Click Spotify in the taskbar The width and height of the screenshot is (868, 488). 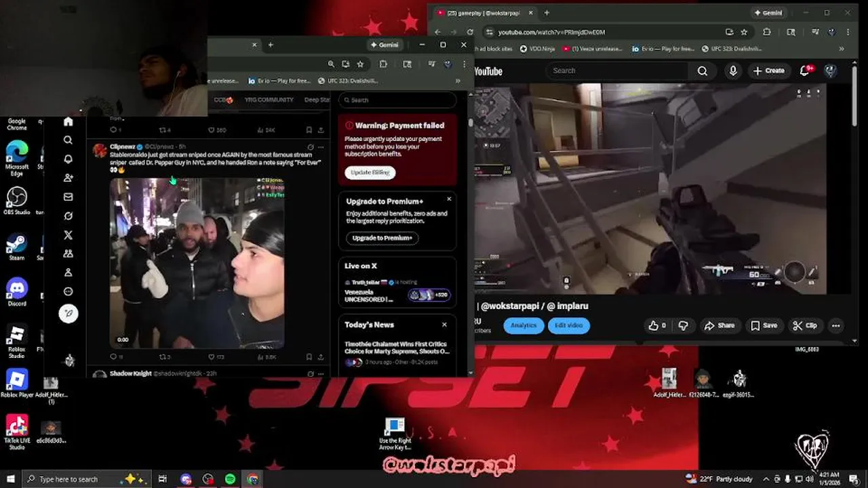[231, 479]
